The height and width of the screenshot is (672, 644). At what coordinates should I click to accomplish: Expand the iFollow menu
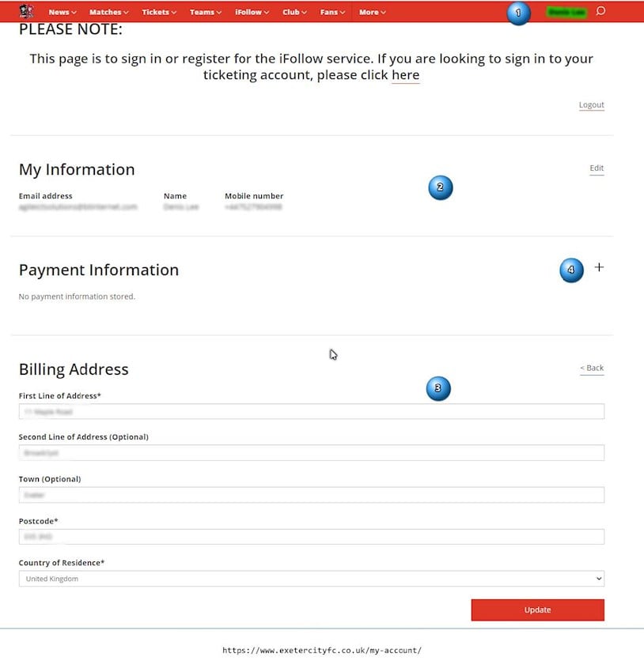click(x=252, y=12)
